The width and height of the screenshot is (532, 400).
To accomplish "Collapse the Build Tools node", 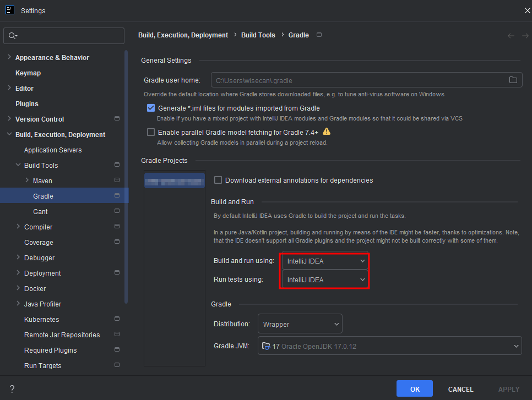I will pos(18,165).
